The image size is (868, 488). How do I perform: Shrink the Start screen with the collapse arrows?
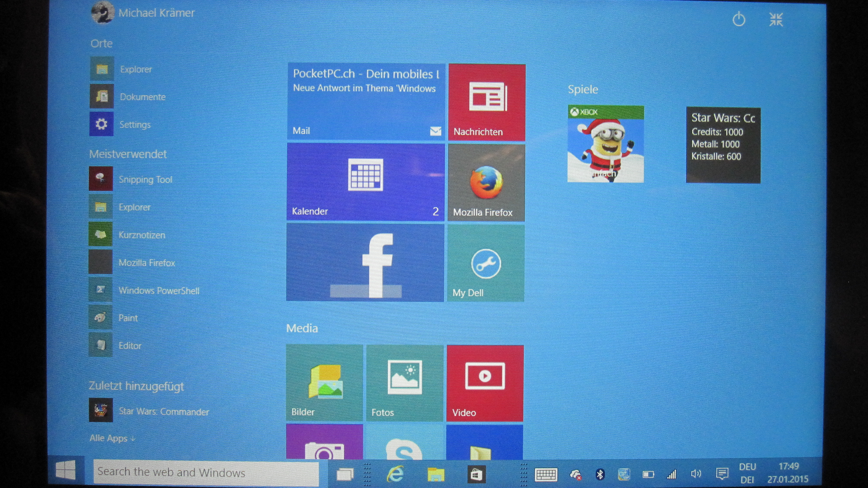(x=776, y=20)
